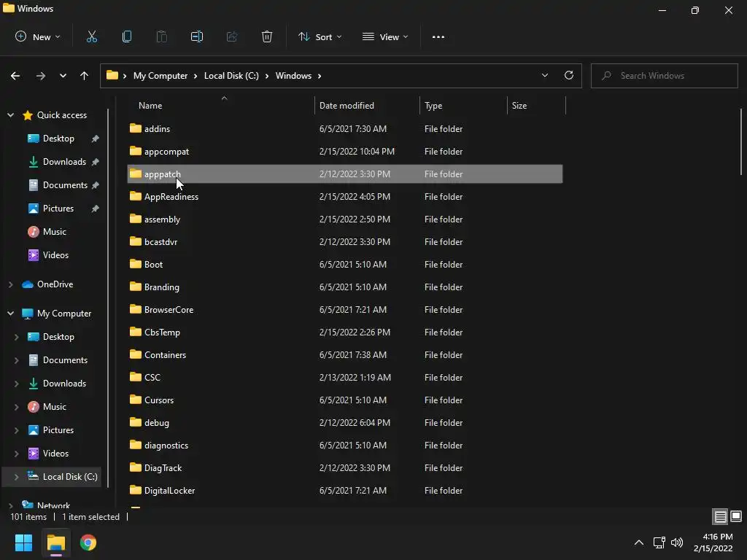
Task: Click Local Disk (C:) in breadcrumb
Action: click(231, 76)
